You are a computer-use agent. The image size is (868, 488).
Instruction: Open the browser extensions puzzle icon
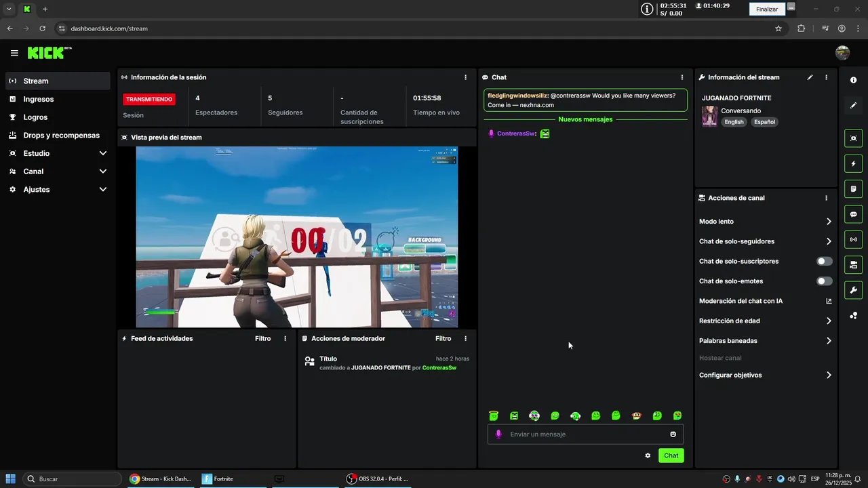tap(802, 28)
